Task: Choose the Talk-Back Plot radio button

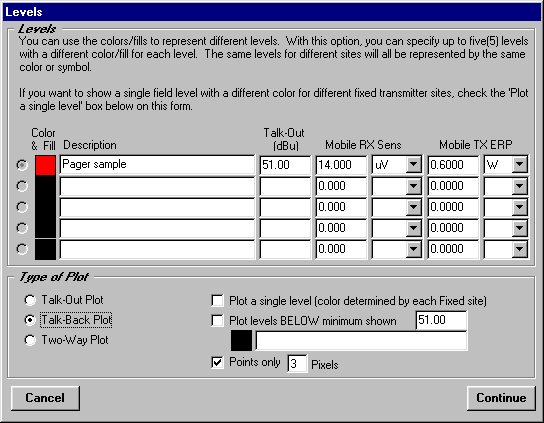Action: point(30,320)
